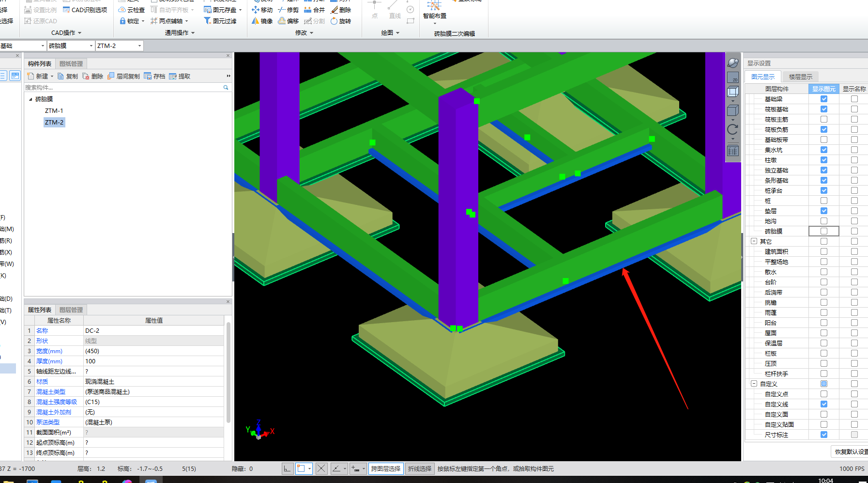Click 层间复制 inter-floor copy

pos(124,76)
